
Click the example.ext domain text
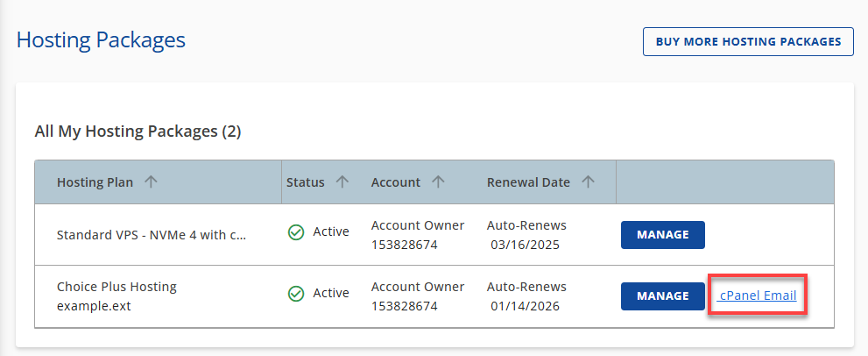click(x=94, y=305)
